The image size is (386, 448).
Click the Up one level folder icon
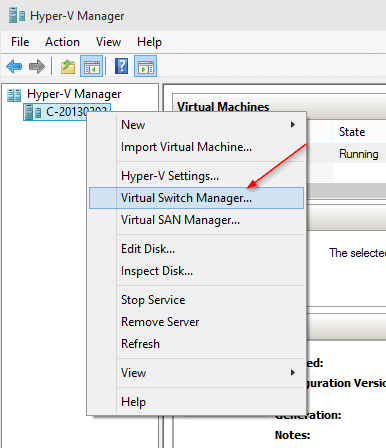click(68, 66)
